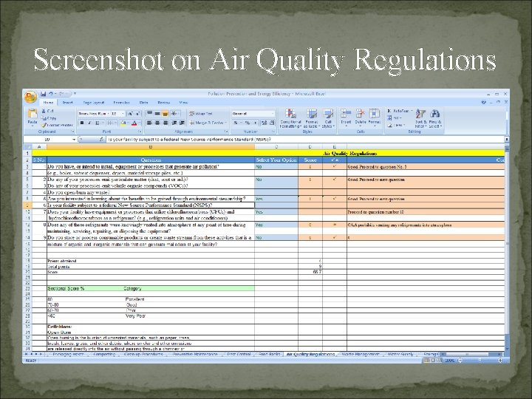The image size is (532, 399).
Task: Apply italic formatting
Action: tap(89, 123)
